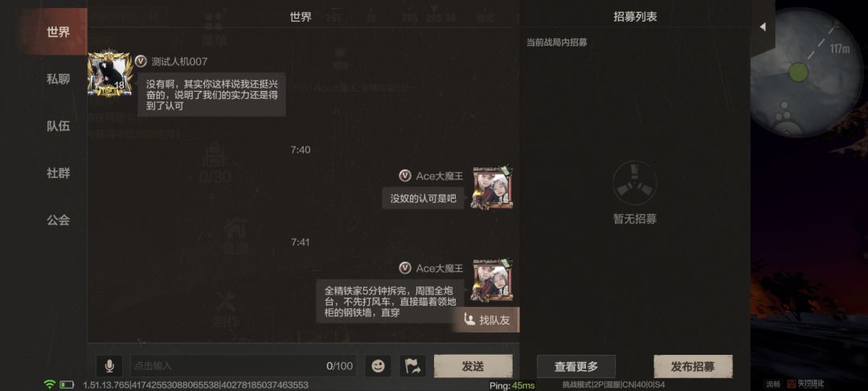Click the 找队友 find teammate button
The width and height of the screenshot is (868, 391).
coord(486,319)
